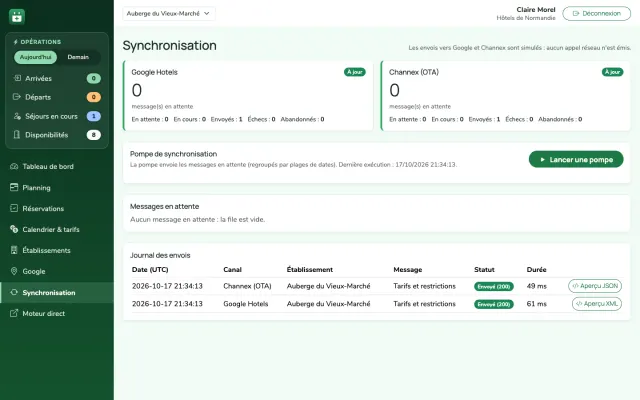Click the Disponibilités count badge 8
This screenshot has height=400, width=640.
click(x=93, y=135)
